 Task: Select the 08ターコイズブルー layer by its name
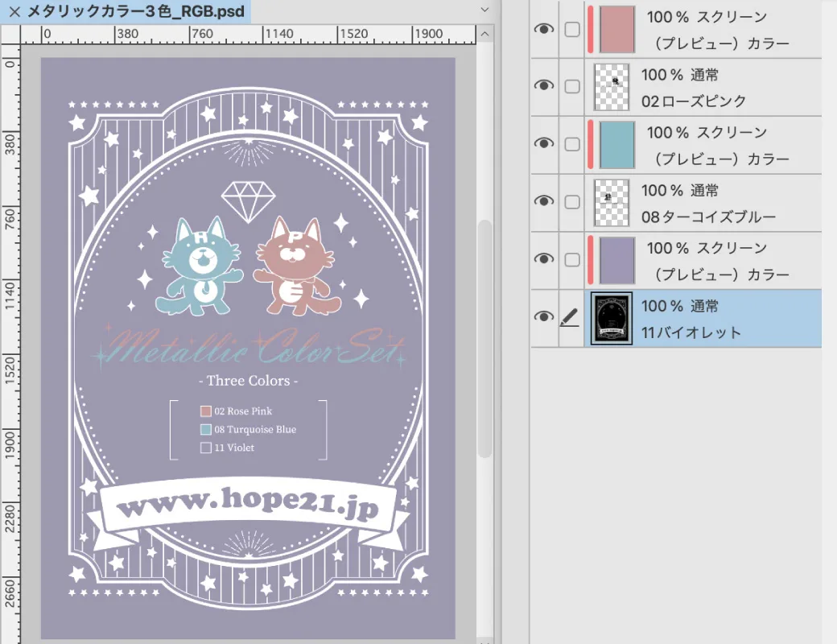[708, 217]
